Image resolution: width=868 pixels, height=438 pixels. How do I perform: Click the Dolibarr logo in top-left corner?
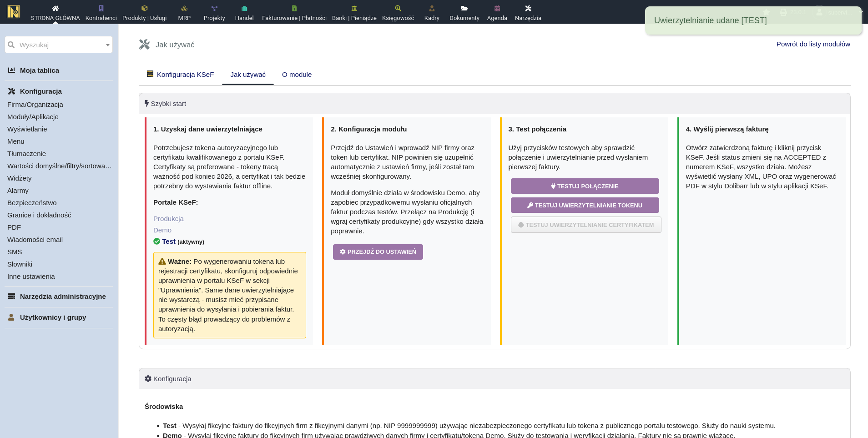point(14,11)
